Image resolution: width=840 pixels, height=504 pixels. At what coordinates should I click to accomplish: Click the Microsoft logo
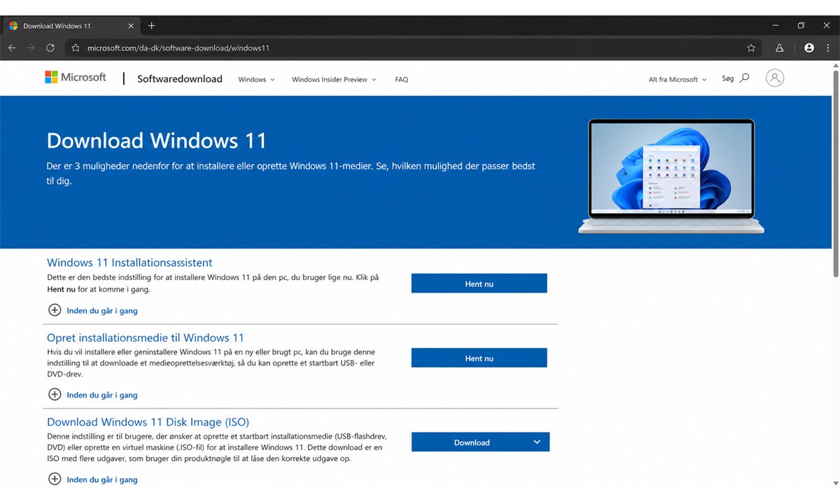pos(76,78)
